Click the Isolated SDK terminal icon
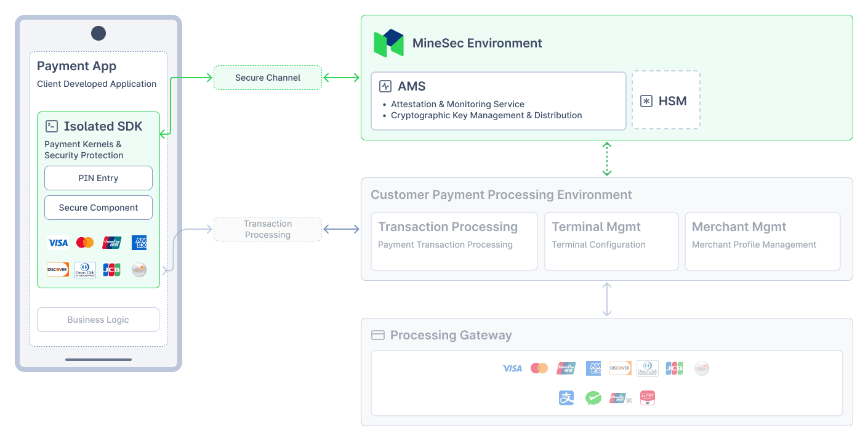Screen dimensions: 868x441 52,126
